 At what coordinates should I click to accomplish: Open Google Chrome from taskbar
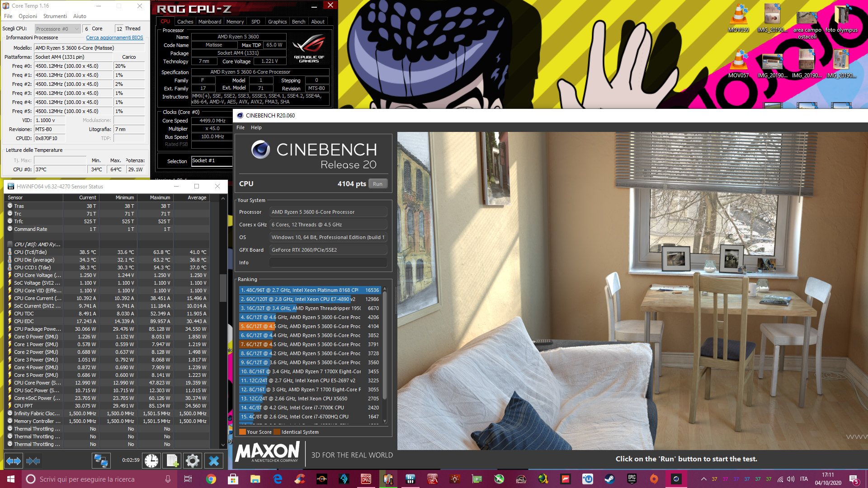click(211, 479)
